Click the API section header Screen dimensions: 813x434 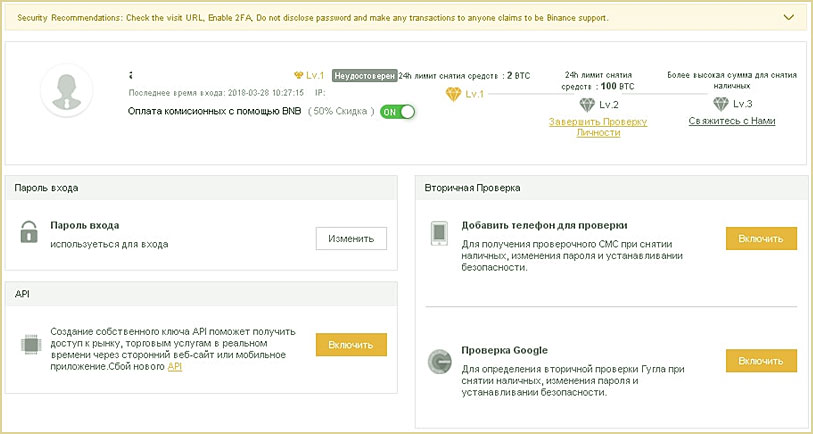(201, 293)
